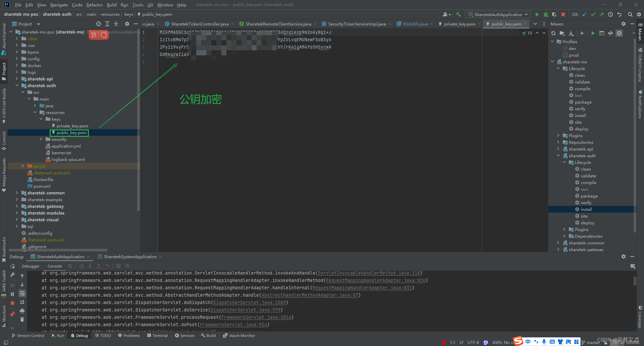
Task: Select the private_key.pem tree item
Action: click(72, 126)
